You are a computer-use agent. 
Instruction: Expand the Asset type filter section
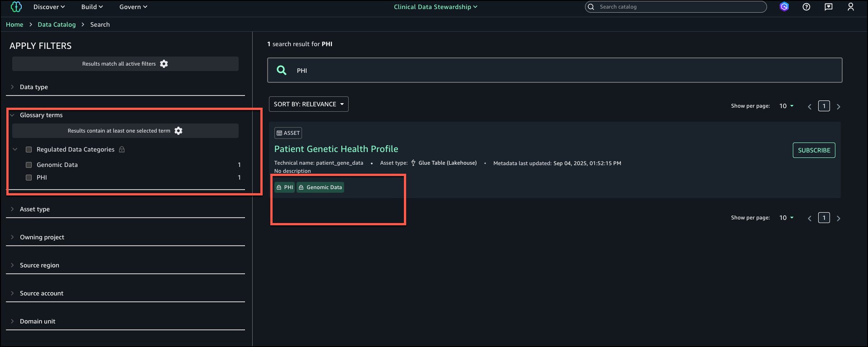click(35, 209)
